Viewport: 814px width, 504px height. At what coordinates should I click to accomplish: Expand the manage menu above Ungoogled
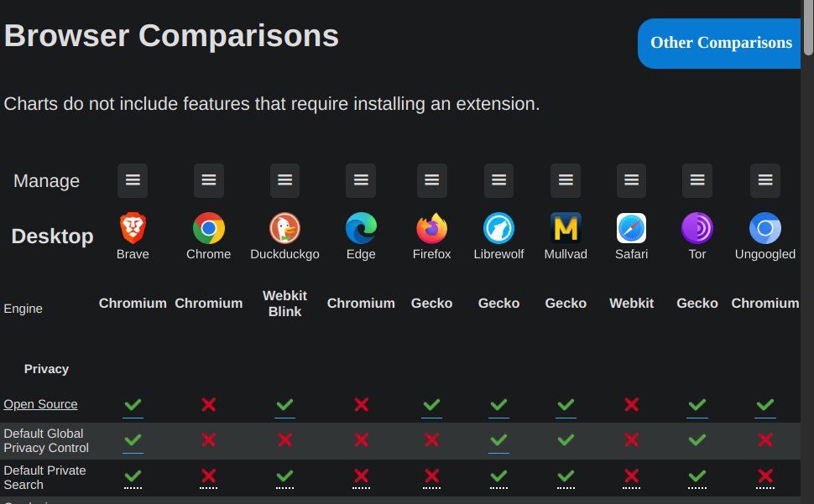point(765,180)
